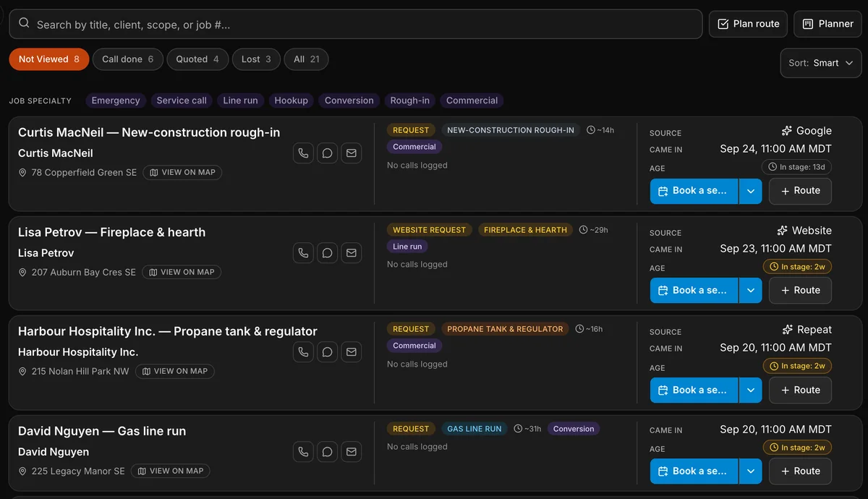The width and height of the screenshot is (868, 499).
Task: Focus the job search field
Action: 356,24
